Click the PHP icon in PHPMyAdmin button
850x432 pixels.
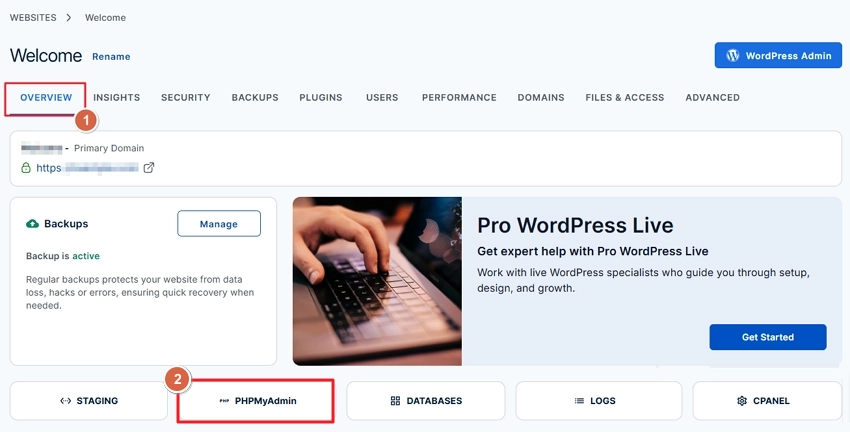tap(224, 401)
